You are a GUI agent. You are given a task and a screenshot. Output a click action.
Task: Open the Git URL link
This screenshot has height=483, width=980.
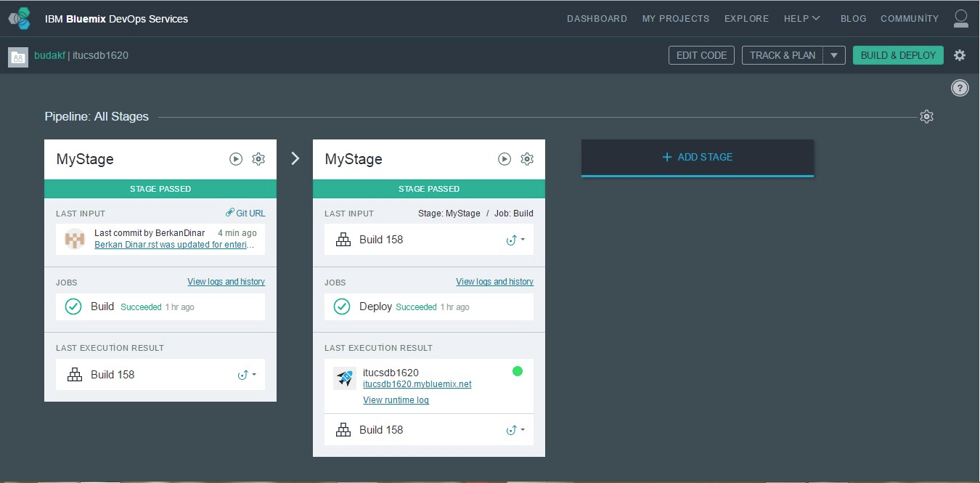pyautogui.click(x=250, y=213)
